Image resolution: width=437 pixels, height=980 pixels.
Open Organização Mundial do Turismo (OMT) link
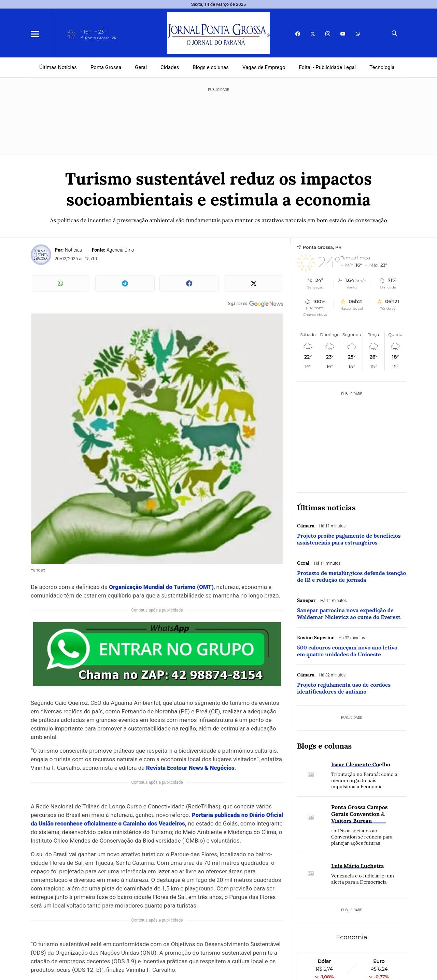click(161, 587)
